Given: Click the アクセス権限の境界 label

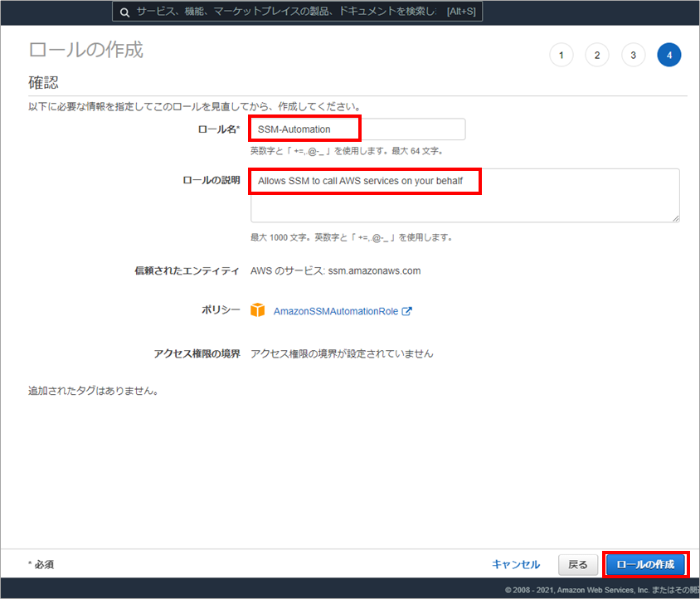Looking at the screenshot, I should coord(197,353).
